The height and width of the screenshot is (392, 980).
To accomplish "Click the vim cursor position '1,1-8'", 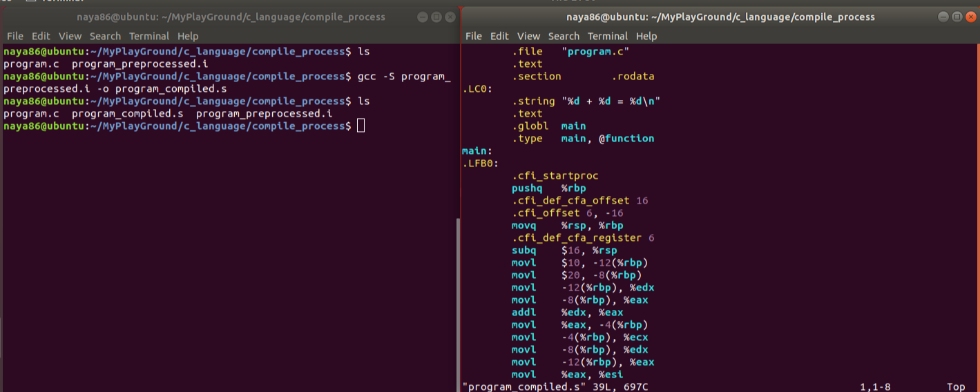I will tap(875, 386).
